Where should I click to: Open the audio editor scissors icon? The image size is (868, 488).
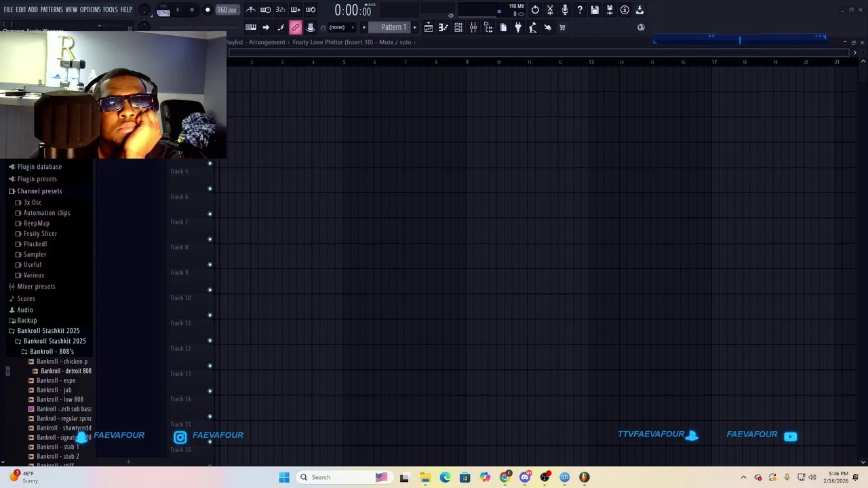(x=550, y=9)
